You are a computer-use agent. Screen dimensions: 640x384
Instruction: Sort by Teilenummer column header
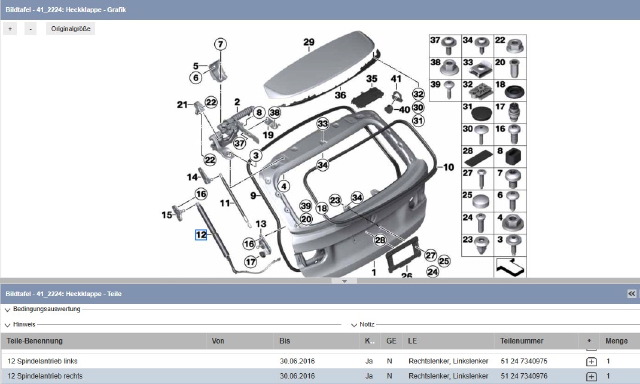[x=522, y=341]
